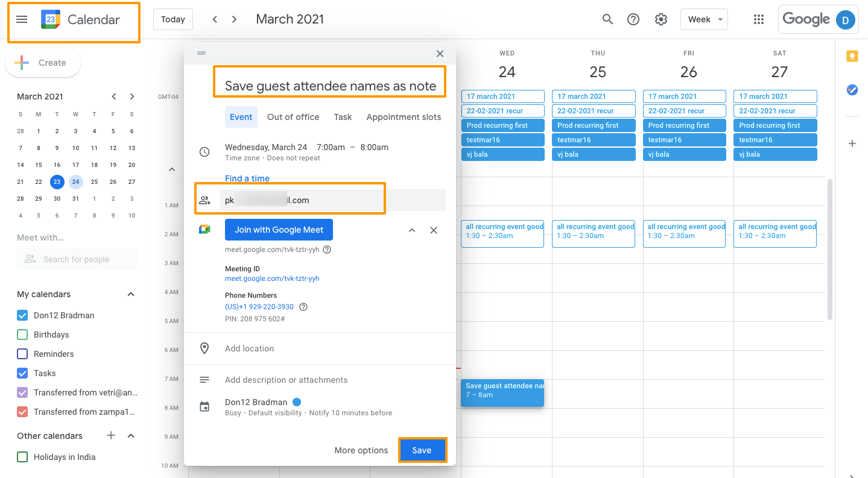Click the Add location field
Image resolution: width=868 pixels, height=478 pixels.
point(250,348)
